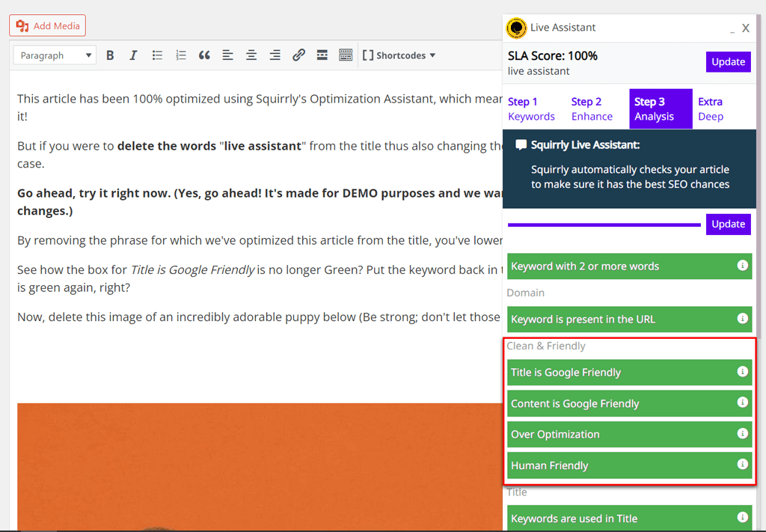The image size is (766, 532).
Task: Click the paragraph starting "By removing the phrase"
Action: click(x=260, y=240)
